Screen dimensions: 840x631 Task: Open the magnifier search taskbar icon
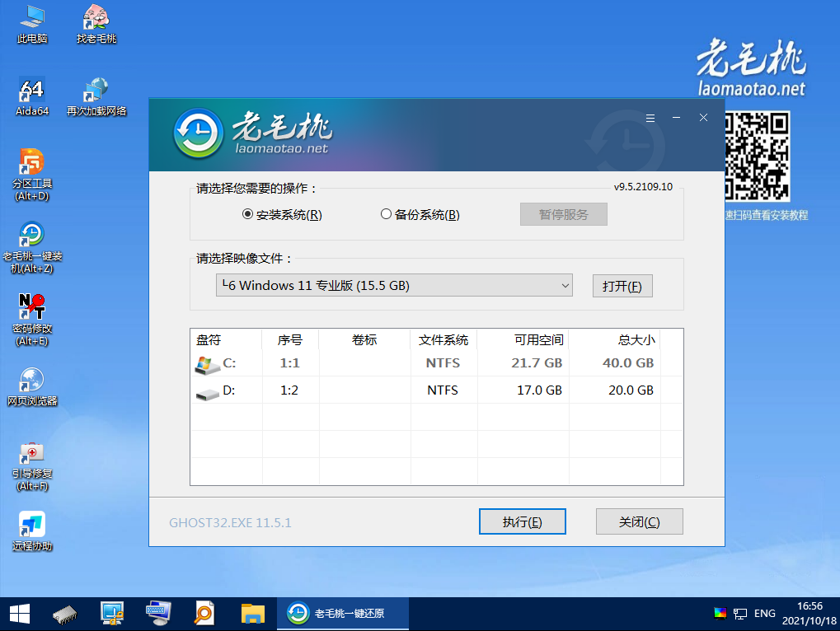[x=204, y=614]
